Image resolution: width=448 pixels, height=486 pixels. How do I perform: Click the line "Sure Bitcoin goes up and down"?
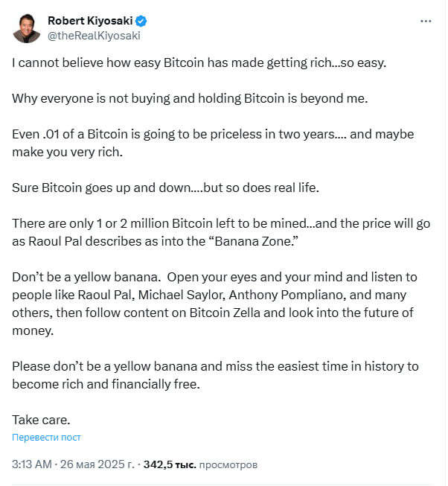click(165, 187)
